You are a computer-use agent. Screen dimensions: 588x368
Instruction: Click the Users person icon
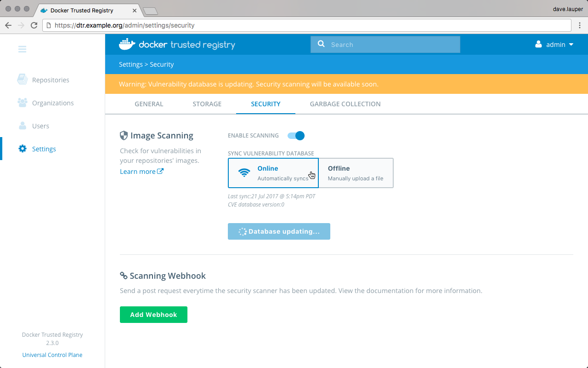22,126
